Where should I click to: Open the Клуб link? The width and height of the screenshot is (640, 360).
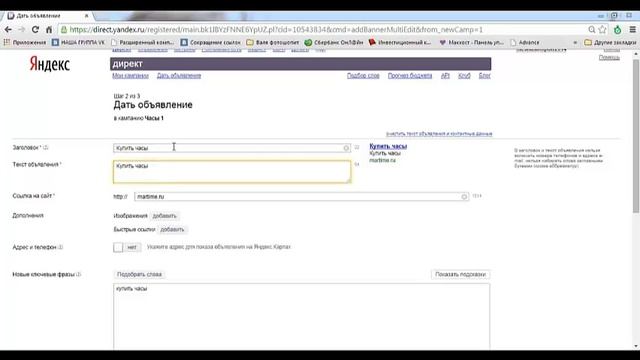pyautogui.click(x=464, y=76)
